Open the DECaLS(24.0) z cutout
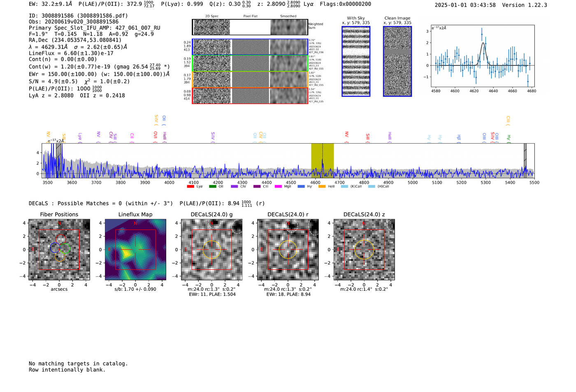The width and height of the screenshot is (576, 392). point(364,250)
